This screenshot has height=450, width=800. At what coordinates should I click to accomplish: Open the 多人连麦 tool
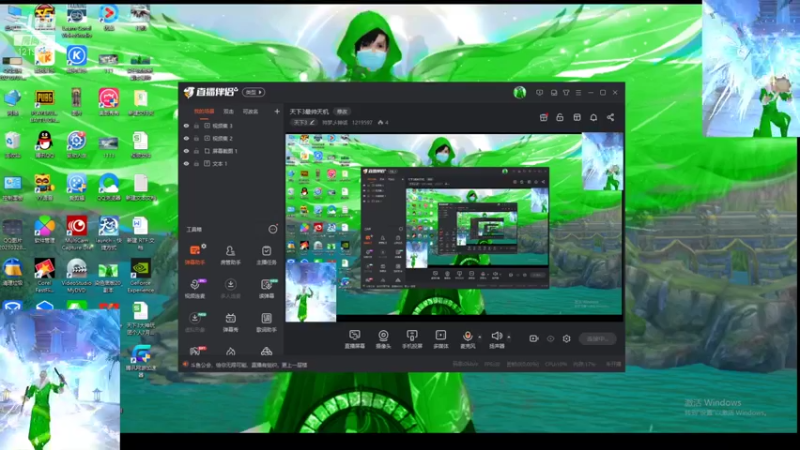230,288
